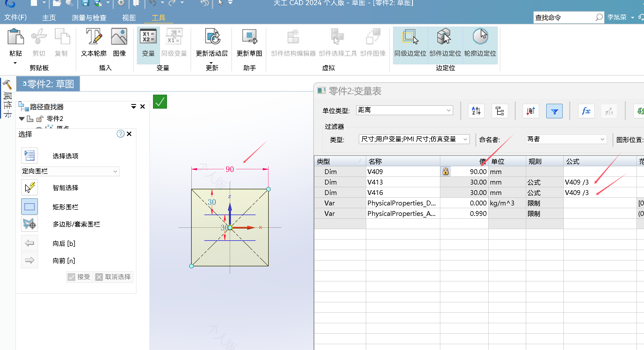Click the row ordering arrows icon
The width and height of the screenshot is (644, 350).
coord(531,111)
